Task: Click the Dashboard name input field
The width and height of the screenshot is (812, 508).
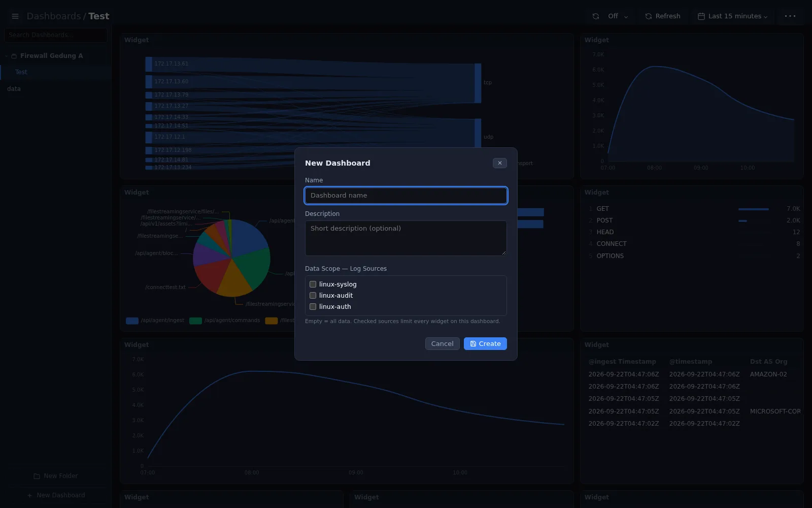Action: click(406, 196)
